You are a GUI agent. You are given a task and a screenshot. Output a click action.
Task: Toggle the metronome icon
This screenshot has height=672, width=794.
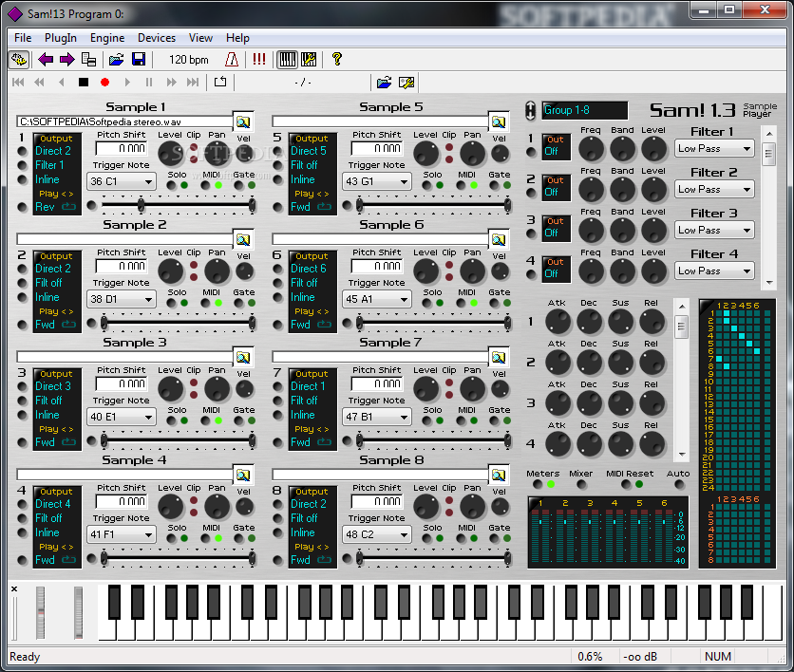point(232,60)
